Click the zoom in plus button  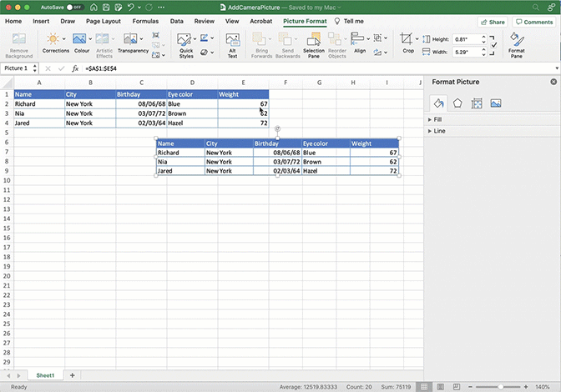(x=526, y=387)
